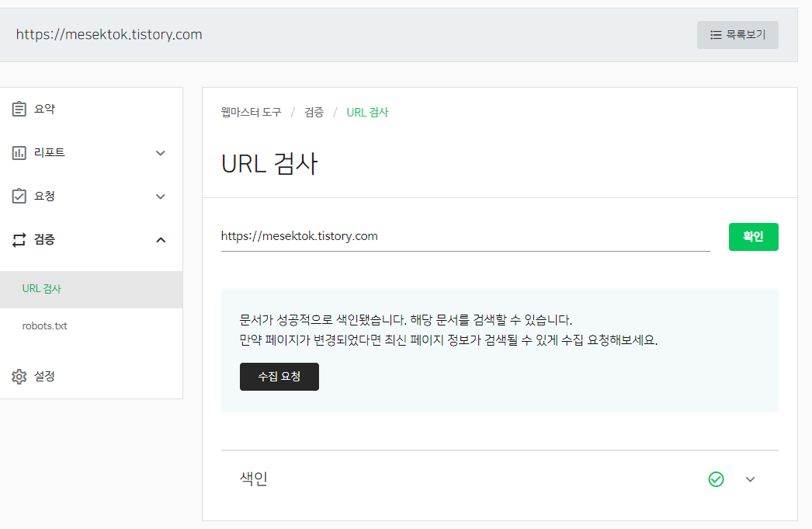Go to 웹마스터 도구 breadcrumb

[x=252, y=112]
